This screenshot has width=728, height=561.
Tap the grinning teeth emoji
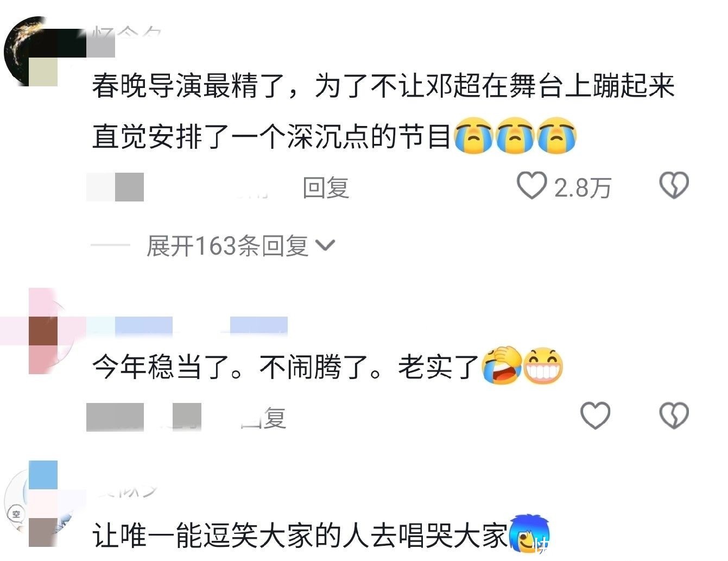pos(543,365)
